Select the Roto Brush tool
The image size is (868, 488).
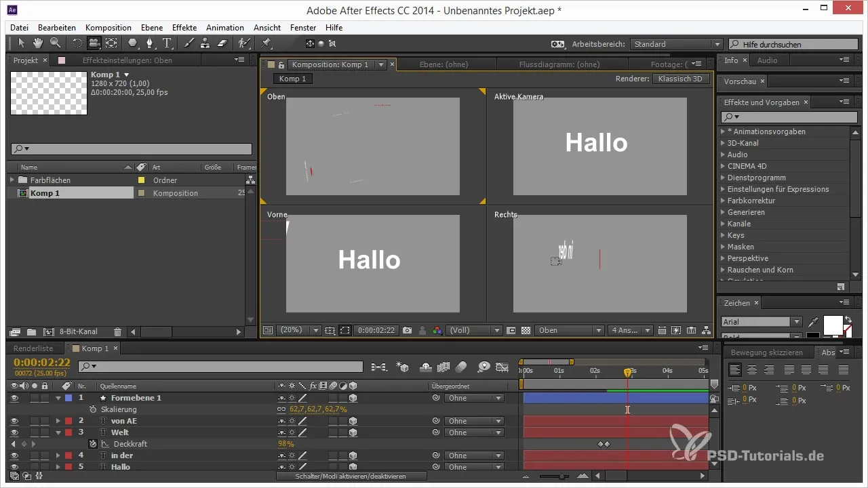click(244, 43)
